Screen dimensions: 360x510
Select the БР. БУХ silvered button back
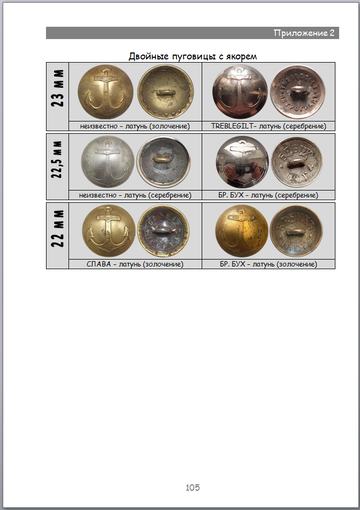[x=297, y=162]
